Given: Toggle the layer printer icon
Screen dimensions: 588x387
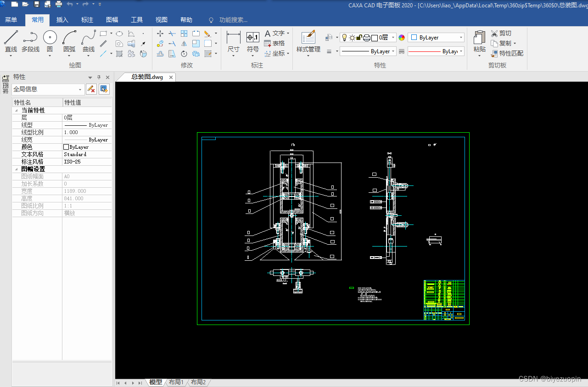Looking at the screenshot, I should tap(367, 38).
